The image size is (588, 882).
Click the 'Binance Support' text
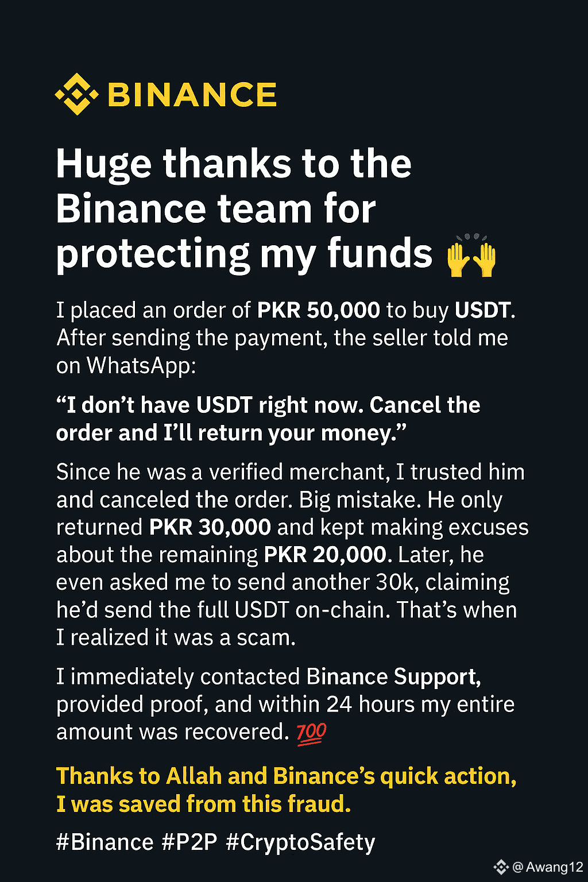[x=393, y=677]
